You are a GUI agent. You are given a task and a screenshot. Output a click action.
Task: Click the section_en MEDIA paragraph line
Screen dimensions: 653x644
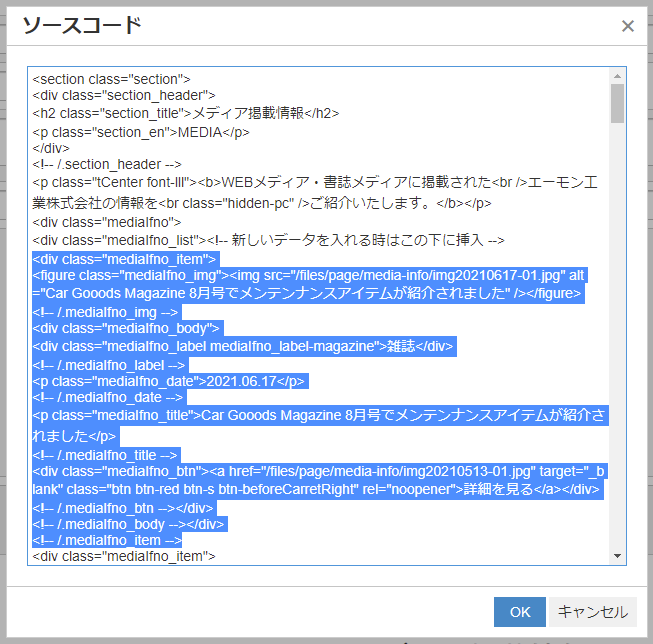click(140, 132)
